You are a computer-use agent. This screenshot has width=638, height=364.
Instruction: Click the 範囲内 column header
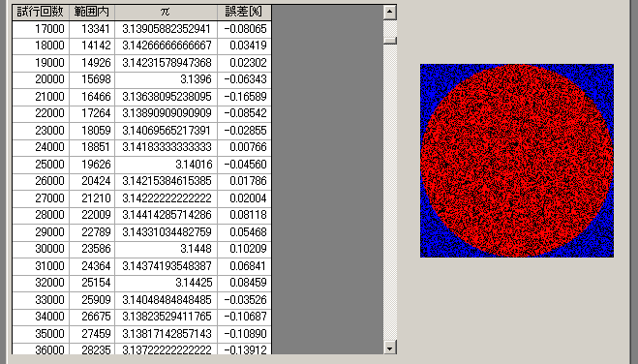click(x=92, y=13)
